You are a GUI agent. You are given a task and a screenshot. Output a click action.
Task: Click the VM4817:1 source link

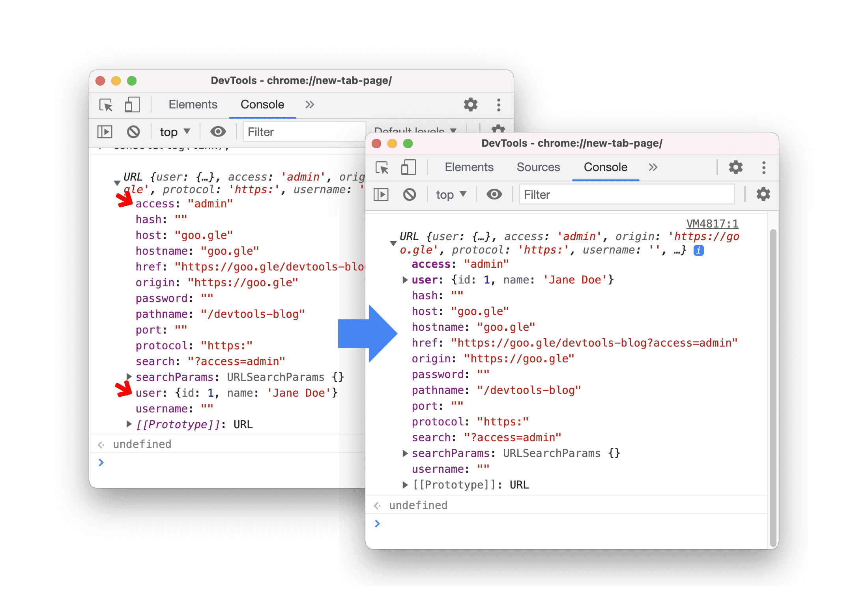725,224
